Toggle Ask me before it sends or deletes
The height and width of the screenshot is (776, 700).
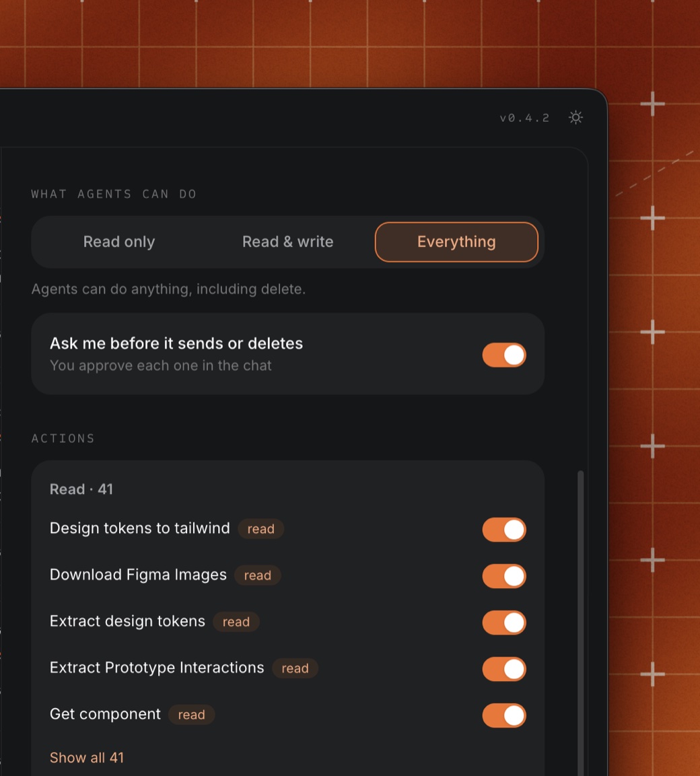click(504, 355)
